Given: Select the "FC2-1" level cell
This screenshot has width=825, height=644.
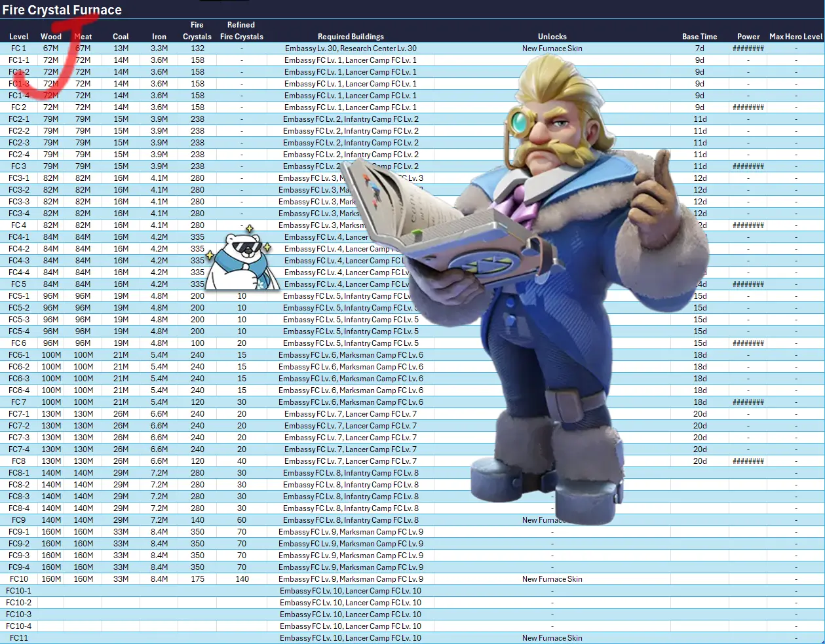Looking at the screenshot, I should (x=19, y=119).
